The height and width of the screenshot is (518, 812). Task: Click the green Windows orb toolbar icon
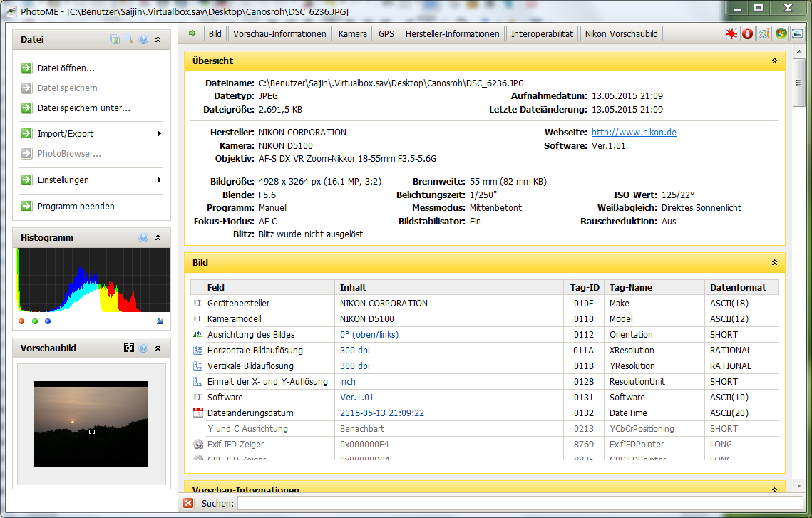pyautogui.click(x=781, y=33)
